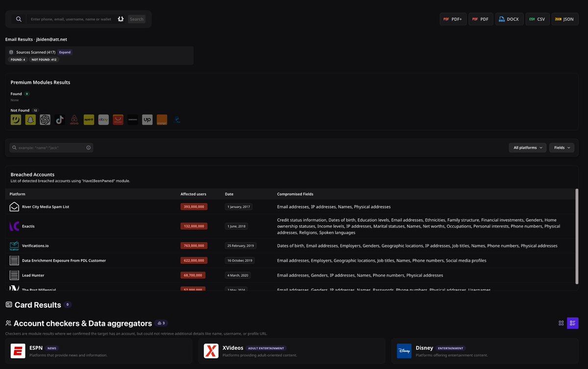Click the NEWS tag on the ESPN card
Image resolution: width=588 pixels, height=369 pixels.
[52, 348]
